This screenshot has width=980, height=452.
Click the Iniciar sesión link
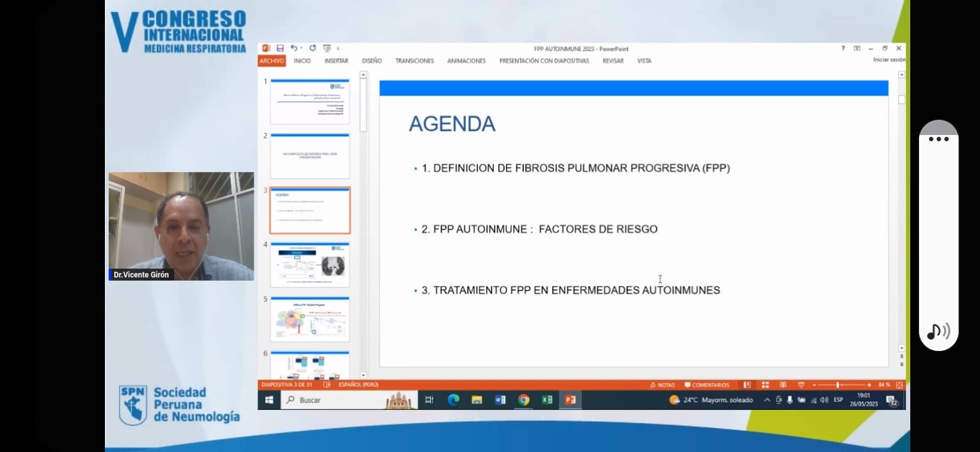tap(889, 60)
